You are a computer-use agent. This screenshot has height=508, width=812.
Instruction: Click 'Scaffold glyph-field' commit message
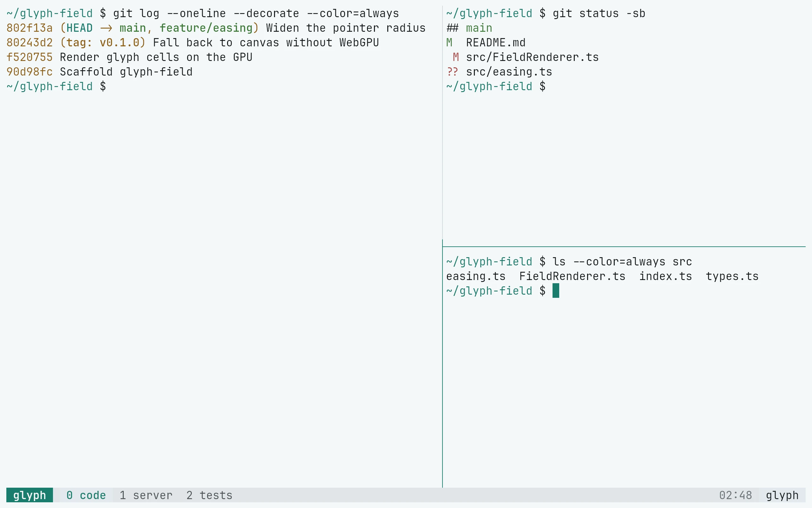click(x=126, y=71)
